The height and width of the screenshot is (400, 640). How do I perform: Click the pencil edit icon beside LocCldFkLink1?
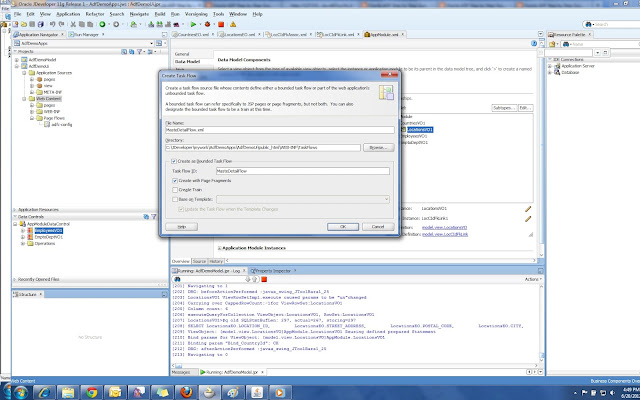tap(528, 219)
